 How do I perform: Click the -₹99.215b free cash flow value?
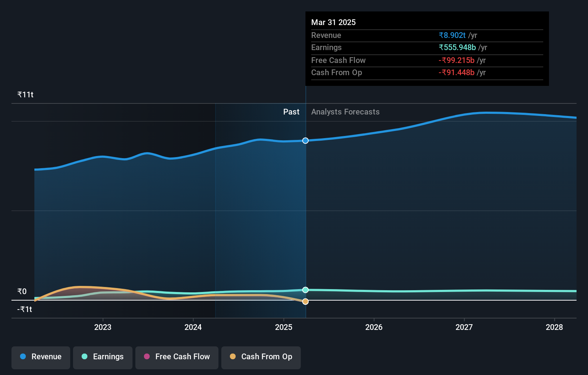(457, 60)
